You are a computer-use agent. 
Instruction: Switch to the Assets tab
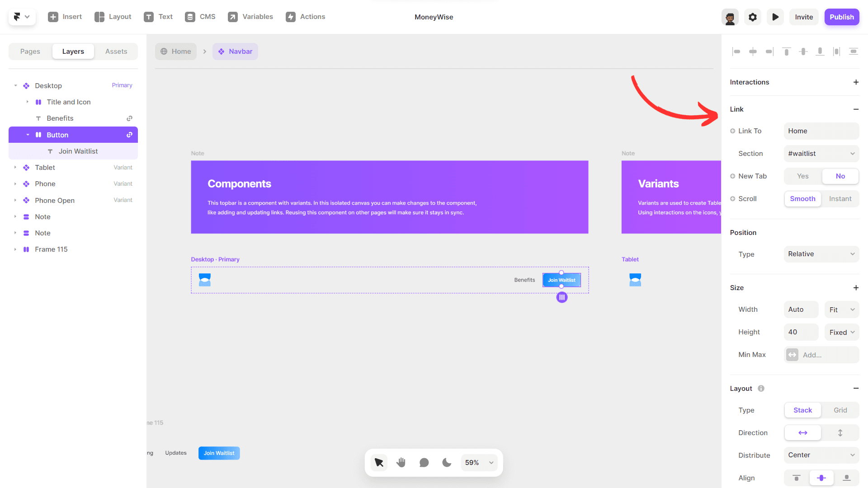click(116, 52)
